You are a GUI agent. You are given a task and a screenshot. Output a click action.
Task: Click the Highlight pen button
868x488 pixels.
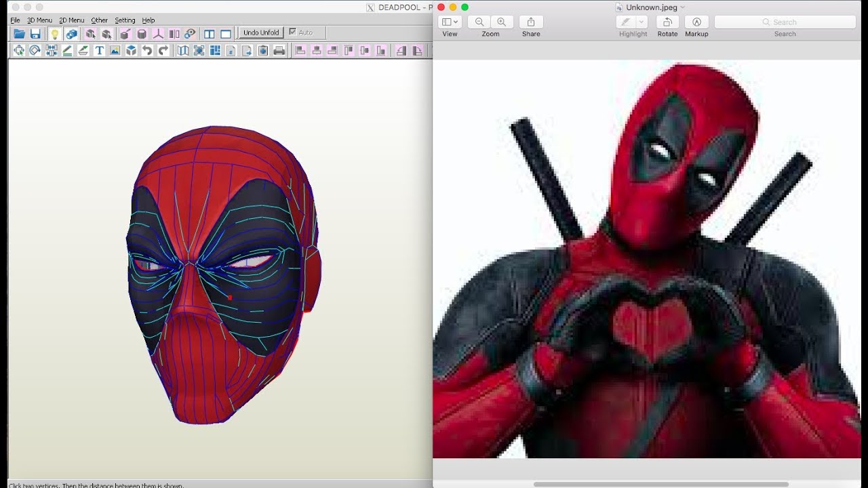pos(626,22)
